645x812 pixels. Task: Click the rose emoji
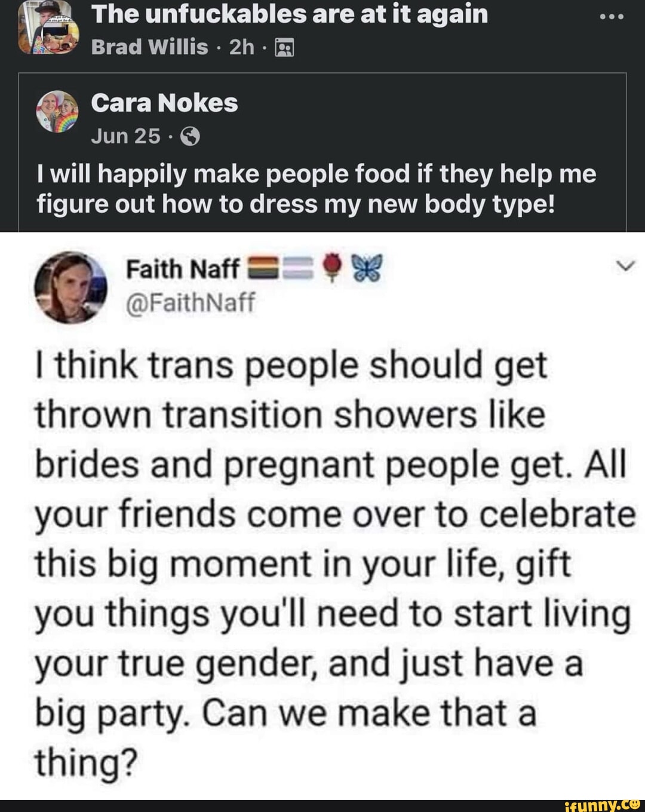333,268
